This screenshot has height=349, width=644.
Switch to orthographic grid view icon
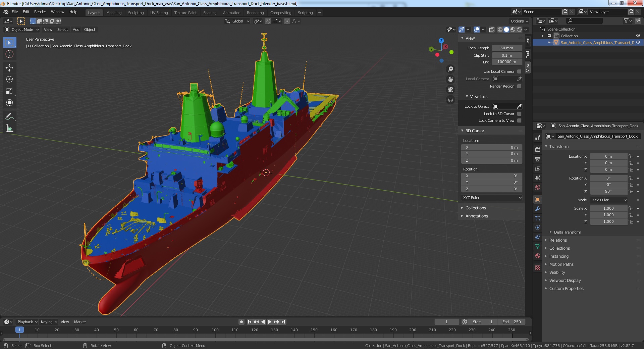click(450, 100)
